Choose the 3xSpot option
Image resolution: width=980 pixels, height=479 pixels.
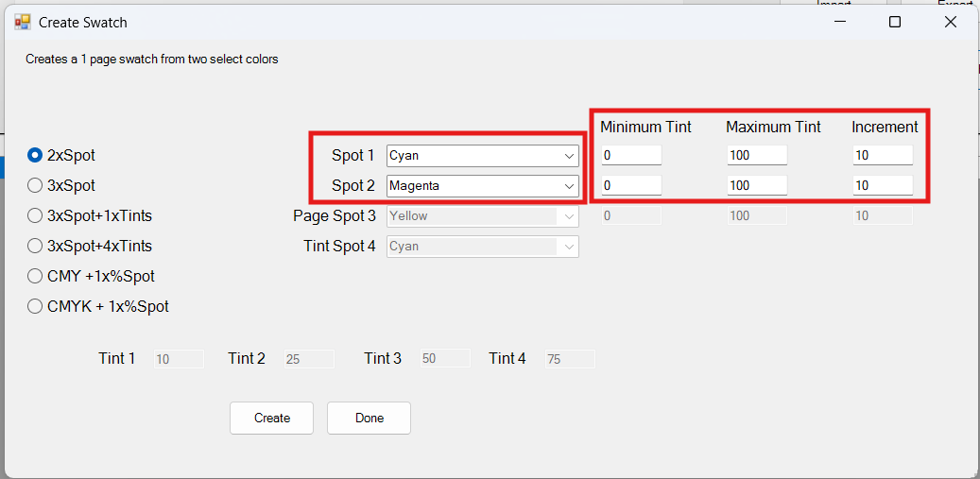point(61,185)
